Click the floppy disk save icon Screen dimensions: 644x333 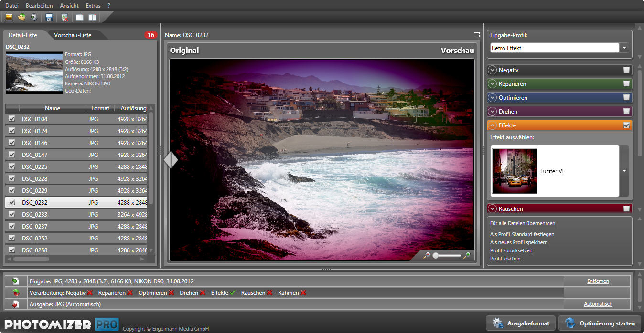click(x=49, y=18)
